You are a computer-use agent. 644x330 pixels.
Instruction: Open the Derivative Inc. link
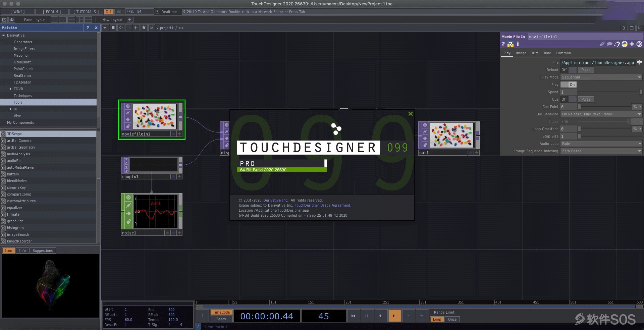tap(275, 200)
